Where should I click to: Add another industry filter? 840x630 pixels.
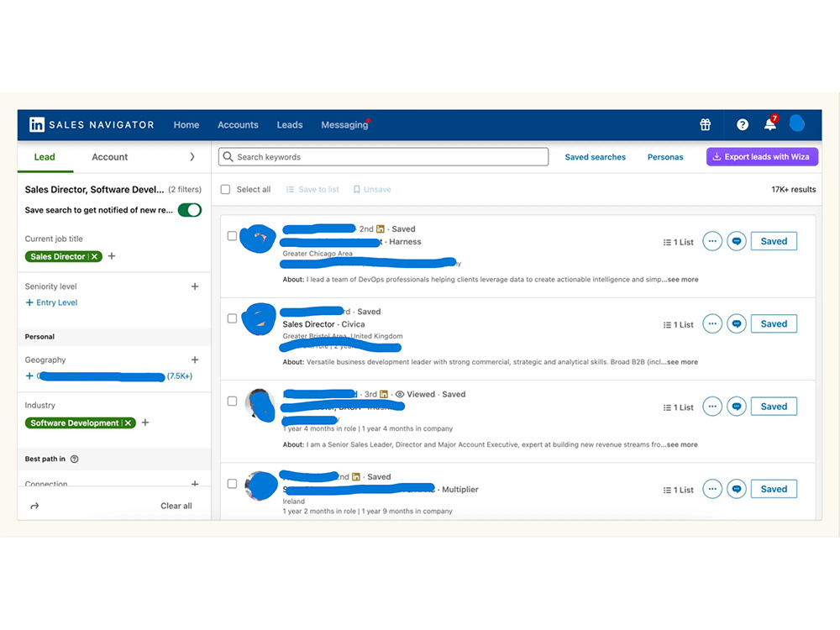(145, 423)
